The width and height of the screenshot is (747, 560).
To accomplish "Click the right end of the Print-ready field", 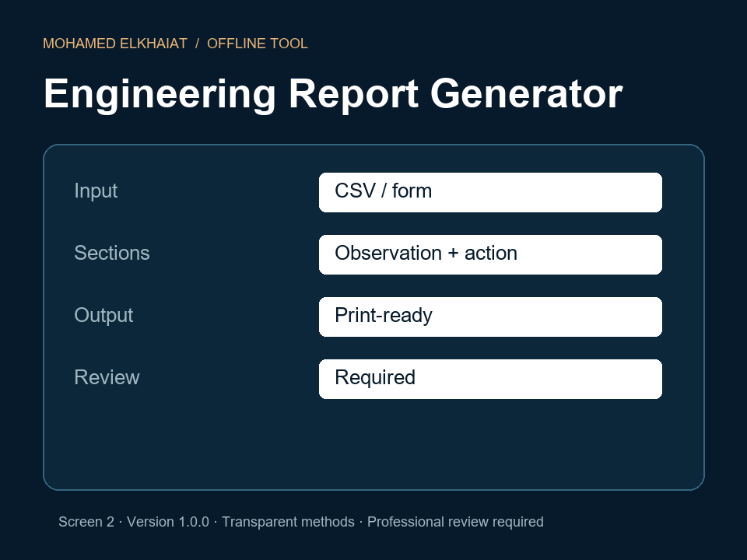I will click(x=644, y=317).
